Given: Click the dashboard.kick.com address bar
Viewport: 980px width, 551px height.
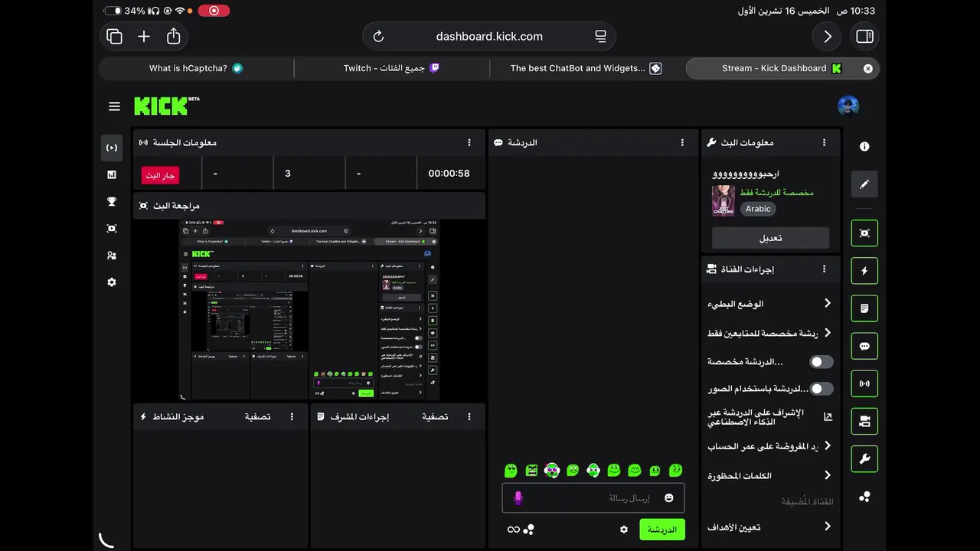Looking at the screenshot, I should click(489, 36).
